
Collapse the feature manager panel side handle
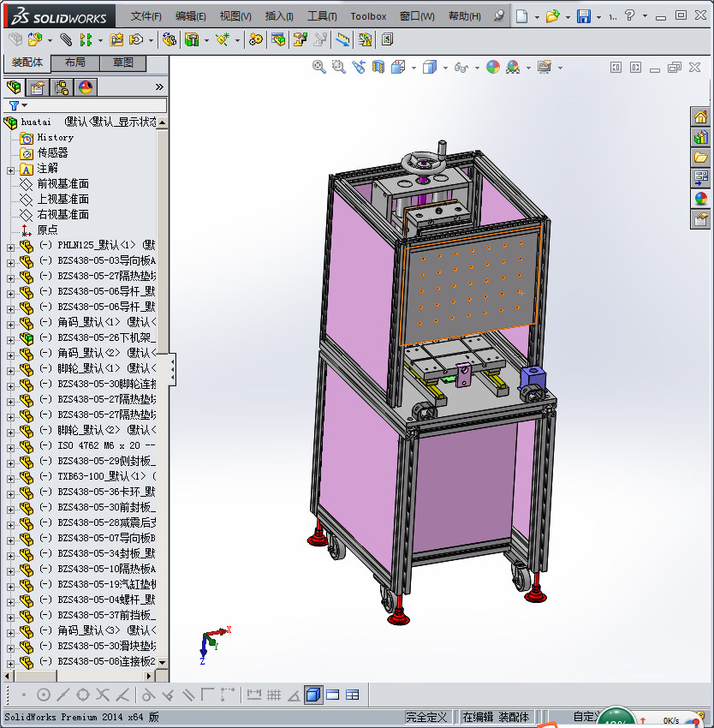pos(172,369)
